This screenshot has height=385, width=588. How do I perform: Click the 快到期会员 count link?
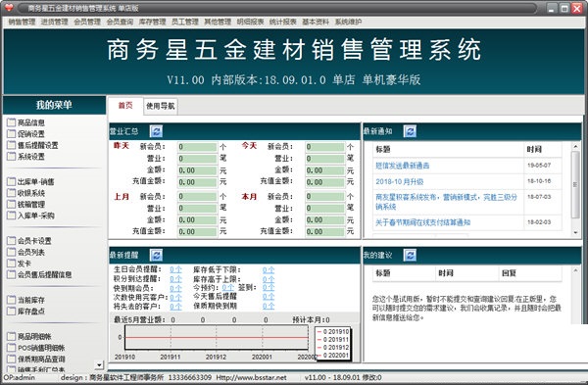pos(175,288)
